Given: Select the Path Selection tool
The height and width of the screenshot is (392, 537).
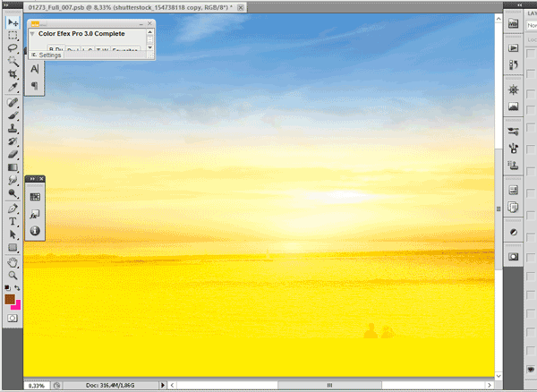Looking at the screenshot, I should point(13,234).
